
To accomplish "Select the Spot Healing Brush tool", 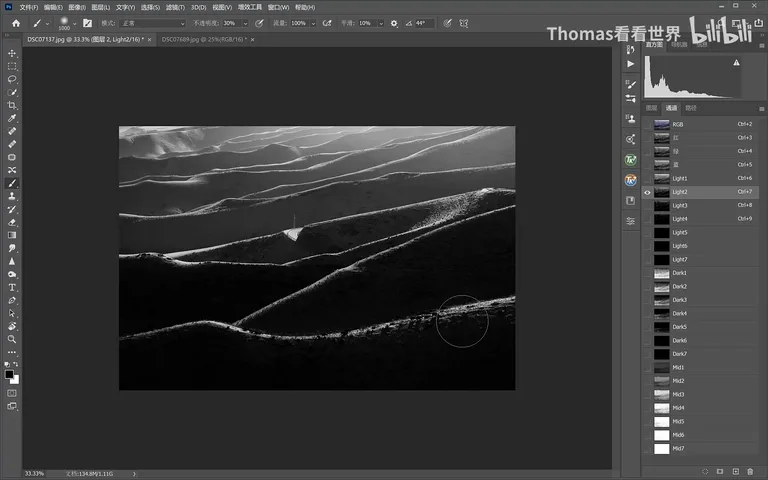I will [12, 131].
